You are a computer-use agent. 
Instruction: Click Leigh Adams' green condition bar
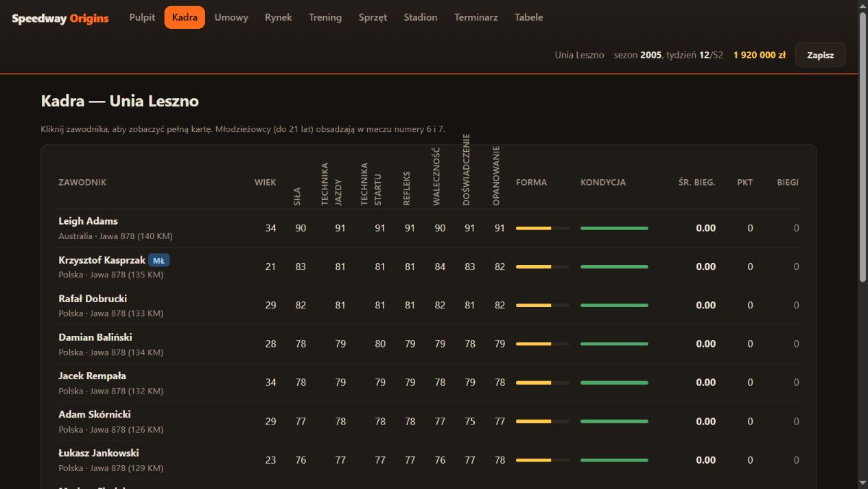point(614,228)
